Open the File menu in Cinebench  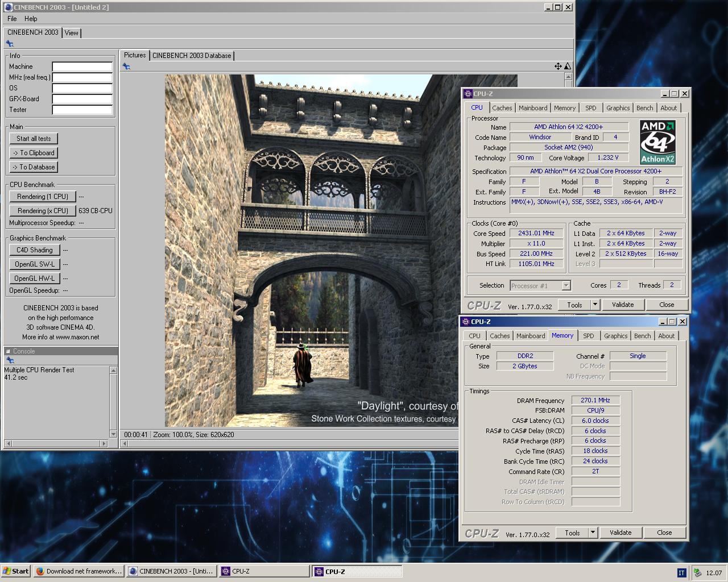(x=12, y=19)
